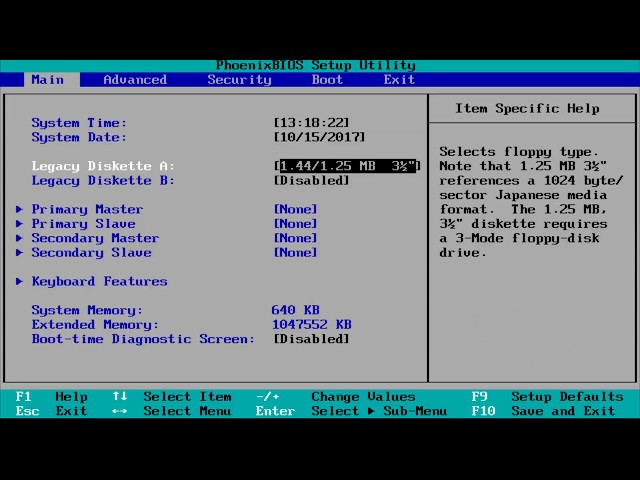
Task: Select the Primary Master label
Action: [x=87, y=209]
